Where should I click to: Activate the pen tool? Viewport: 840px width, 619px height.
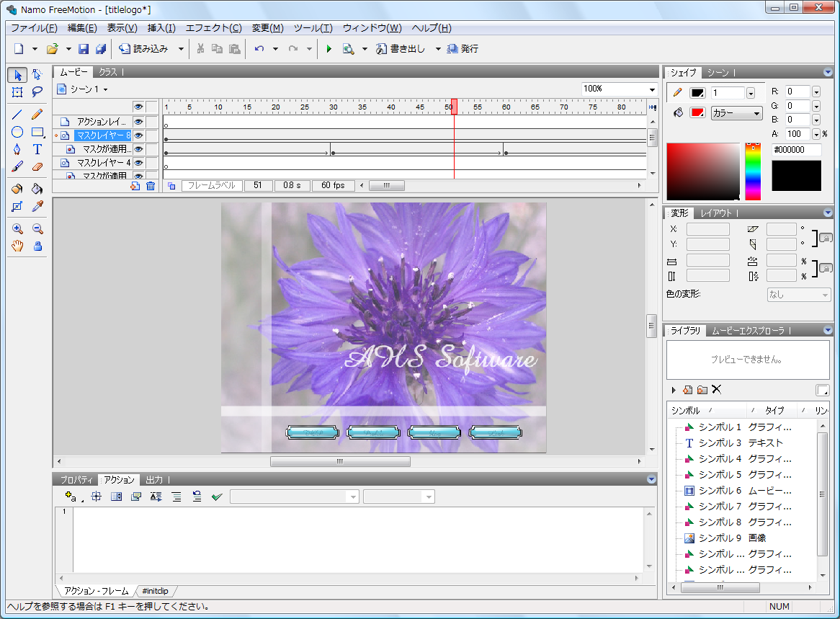pos(18,149)
